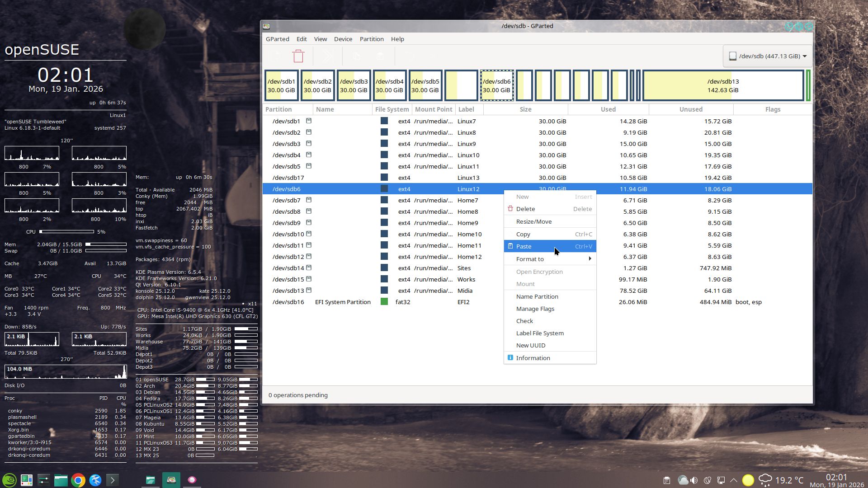Click the blue Information icon in the context menu
This screenshot has width=868, height=488.
[x=510, y=358]
